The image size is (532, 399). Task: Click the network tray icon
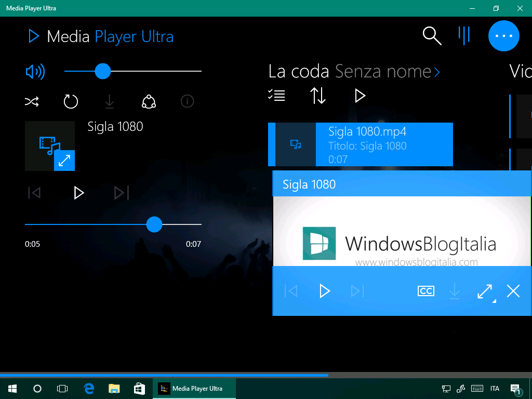[446, 389]
